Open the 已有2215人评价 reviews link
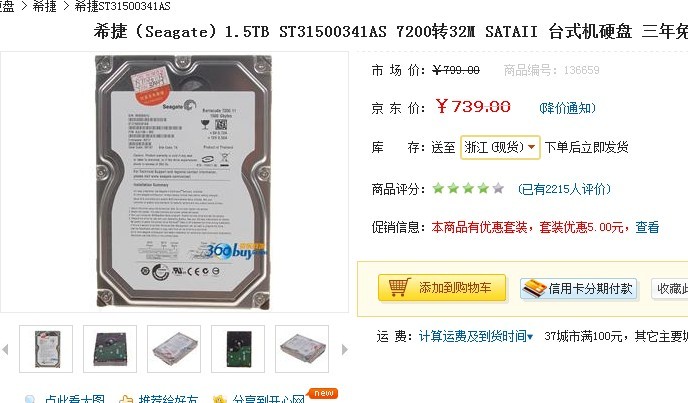The image size is (688, 403). 564,189
